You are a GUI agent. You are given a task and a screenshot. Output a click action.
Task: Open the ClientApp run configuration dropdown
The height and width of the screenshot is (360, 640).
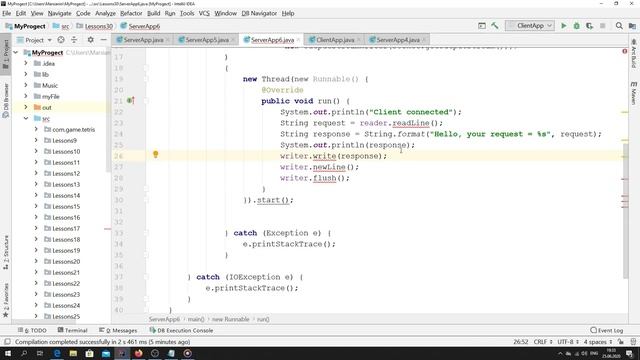pyautogui.click(x=529, y=26)
